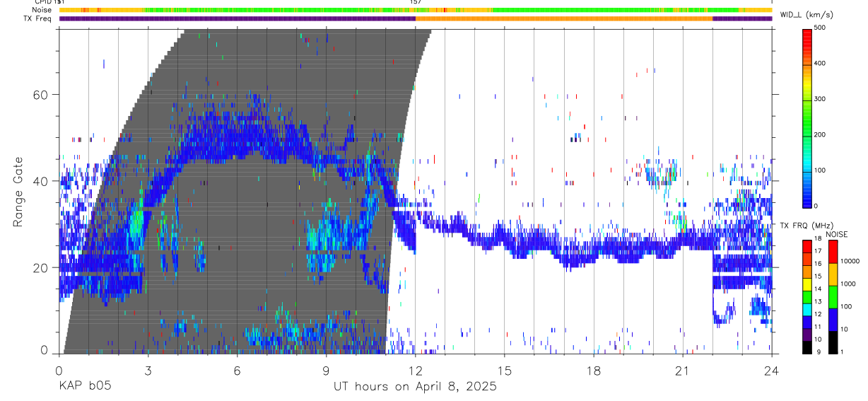Click the '10000' label in NOISE legend
This screenshot has width=868, height=401.
click(x=850, y=261)
